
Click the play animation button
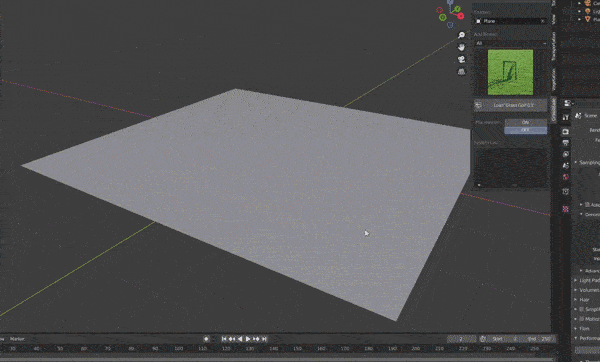pyautogui.click(x=248, y=339)
